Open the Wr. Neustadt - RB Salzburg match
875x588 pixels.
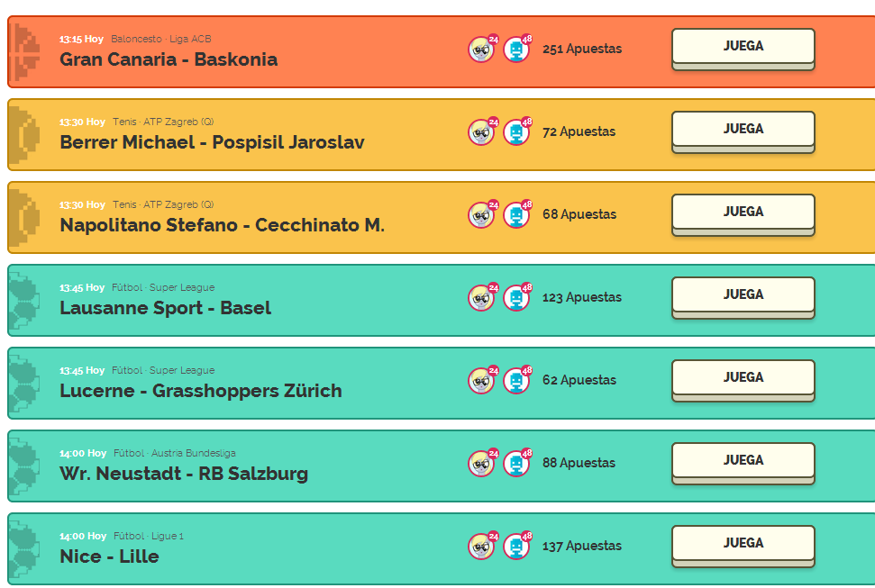(x=184, y=474)
